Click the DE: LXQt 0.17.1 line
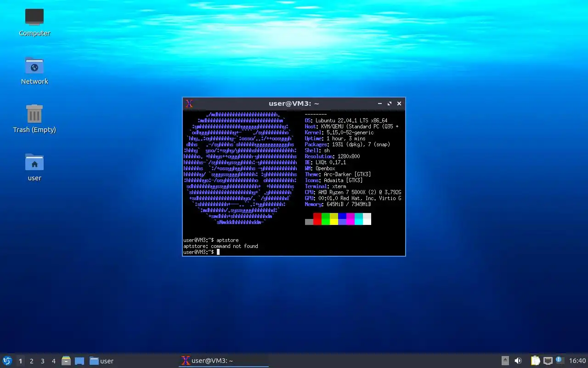Viewport: 588px width, 368px height. pos(325,162)
